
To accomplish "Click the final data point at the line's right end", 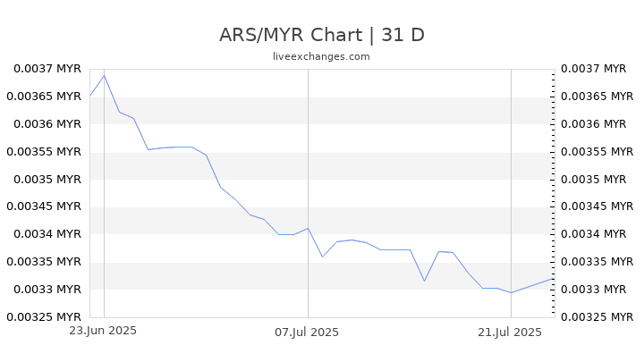I will pyautogui.click(x=553, y=279).
